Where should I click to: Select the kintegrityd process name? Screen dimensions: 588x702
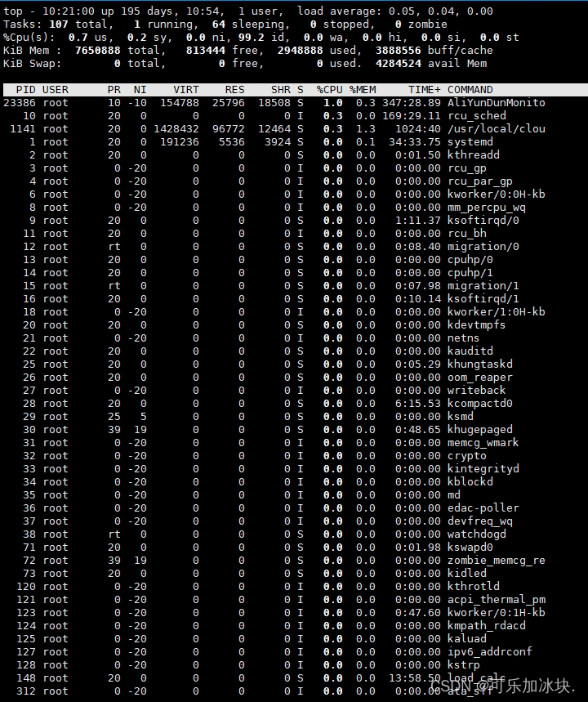(483, 469)
